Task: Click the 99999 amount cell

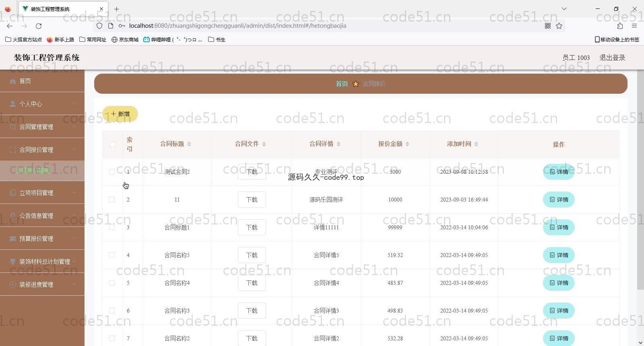Action: coord(395,227)
